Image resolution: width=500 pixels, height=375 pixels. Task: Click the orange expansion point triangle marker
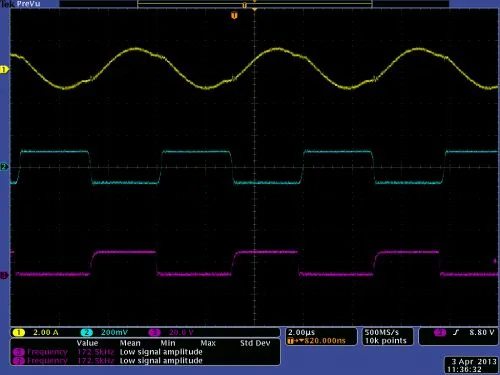pos(255,10)
